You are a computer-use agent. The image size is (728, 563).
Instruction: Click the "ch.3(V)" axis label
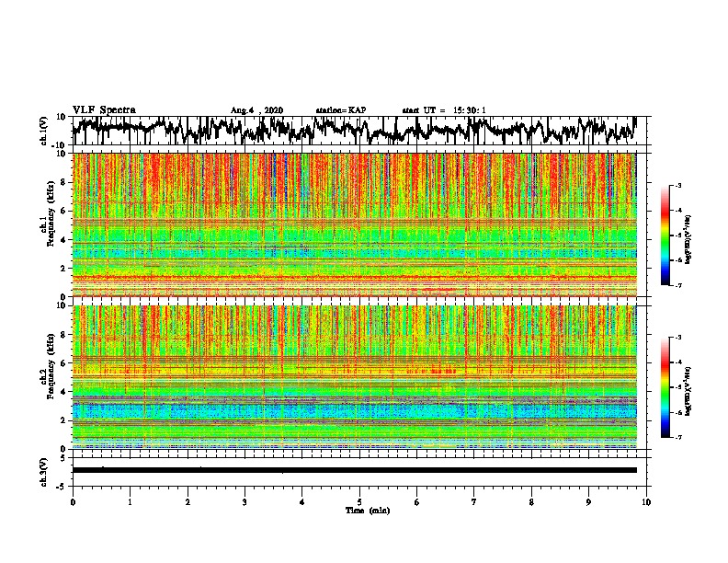tap(43, 472)
